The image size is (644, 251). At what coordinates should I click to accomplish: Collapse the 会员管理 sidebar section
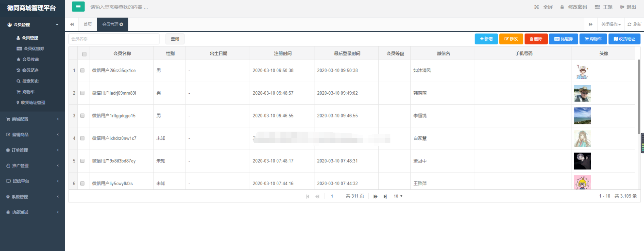(33, 24)
